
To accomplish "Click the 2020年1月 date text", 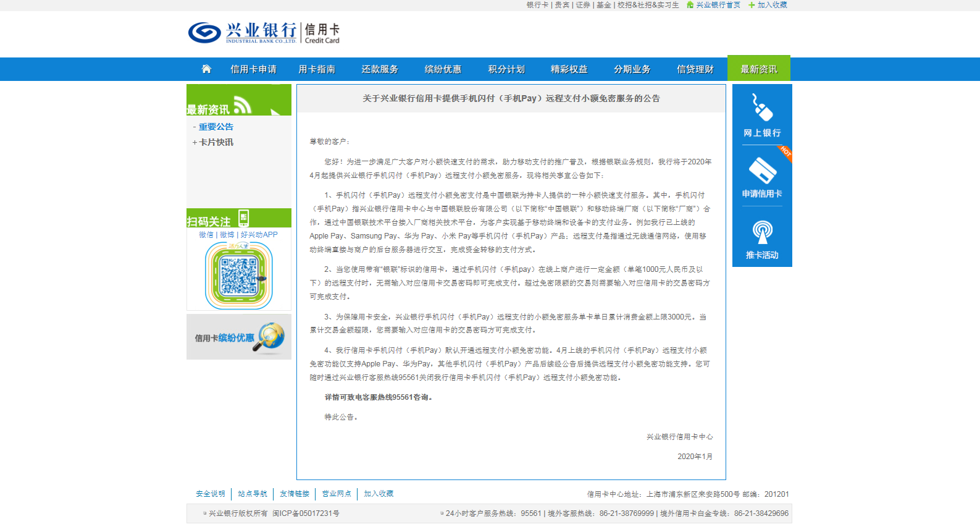I will pyautogui.click(x=695, y=457).
